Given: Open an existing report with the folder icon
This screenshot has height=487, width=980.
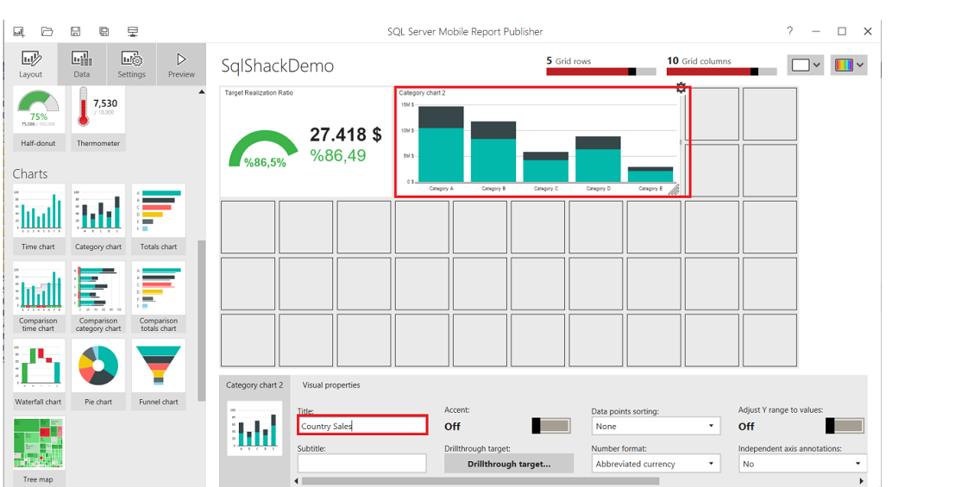Looking at the screenshot, I should 47,32.
